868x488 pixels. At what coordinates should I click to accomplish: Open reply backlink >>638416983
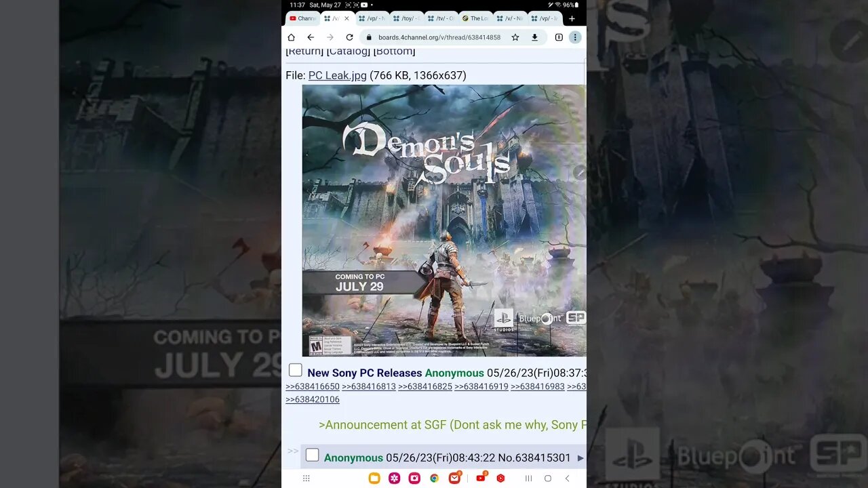click(538, 386)
